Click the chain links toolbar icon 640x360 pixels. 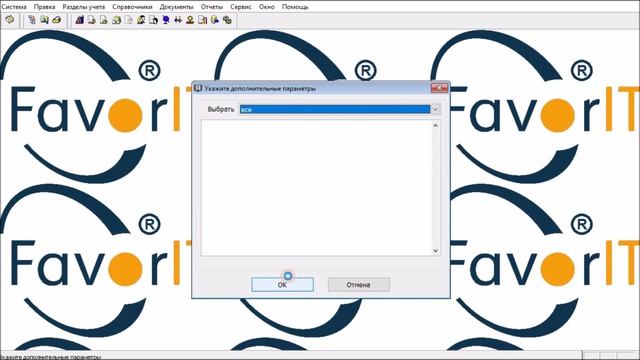[227, 20]
